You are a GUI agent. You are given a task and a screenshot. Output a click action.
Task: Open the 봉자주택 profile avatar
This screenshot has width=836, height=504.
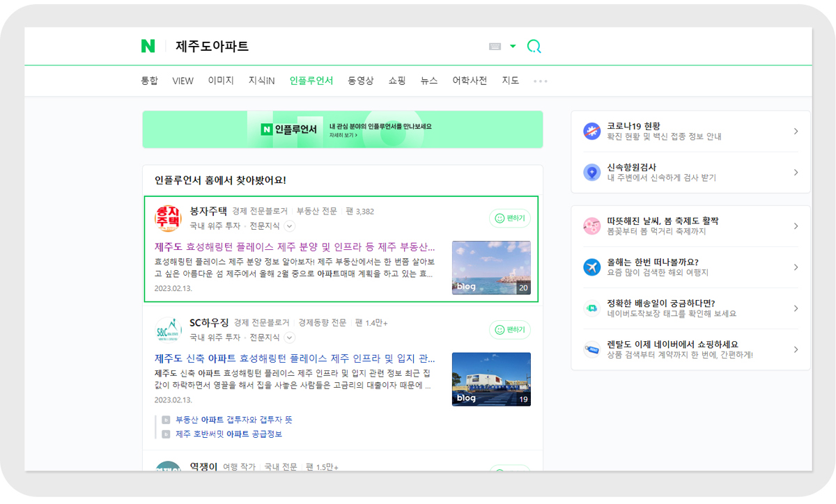[168, 219]
